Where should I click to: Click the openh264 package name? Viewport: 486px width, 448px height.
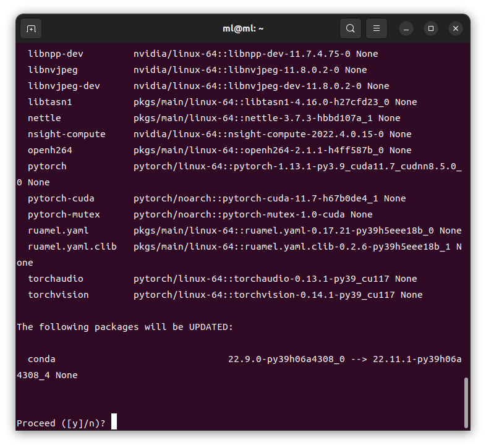(50, 150)
